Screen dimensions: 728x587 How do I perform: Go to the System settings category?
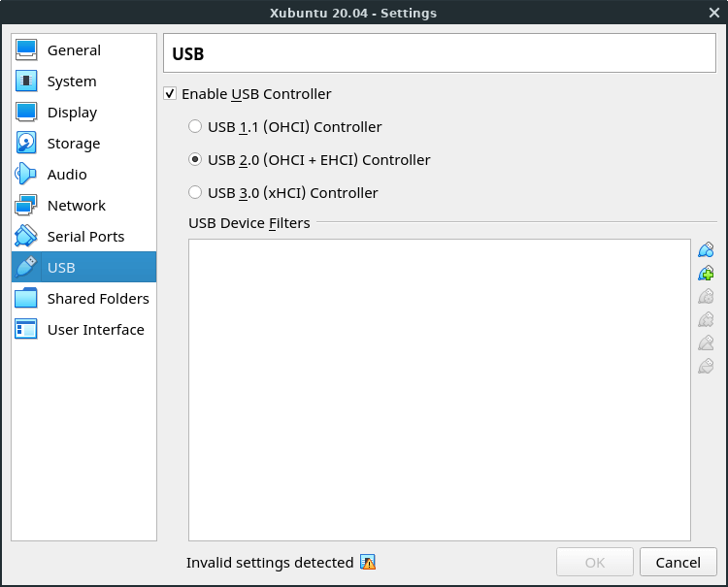[x=71, y=82]
